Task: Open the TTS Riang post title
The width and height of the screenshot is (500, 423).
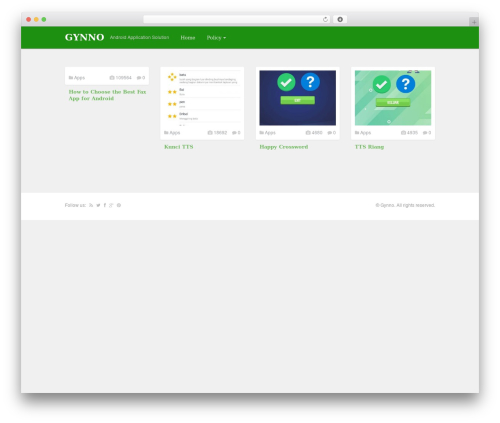Action: coord(369,147)
